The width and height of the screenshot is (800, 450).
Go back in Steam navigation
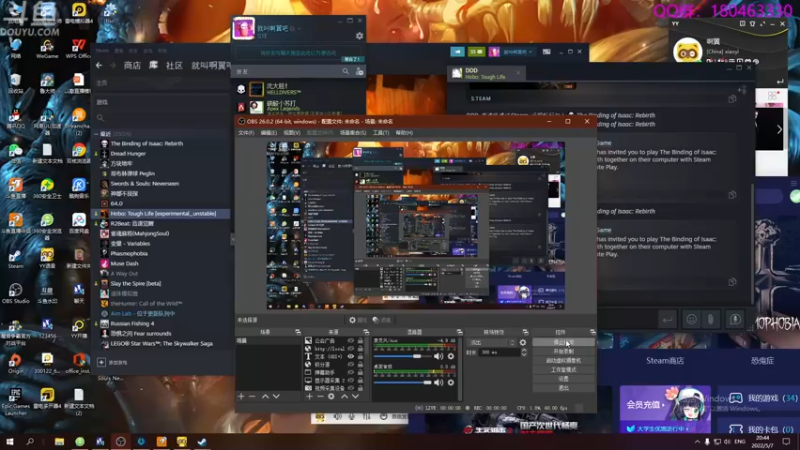(x=99, y=65)
